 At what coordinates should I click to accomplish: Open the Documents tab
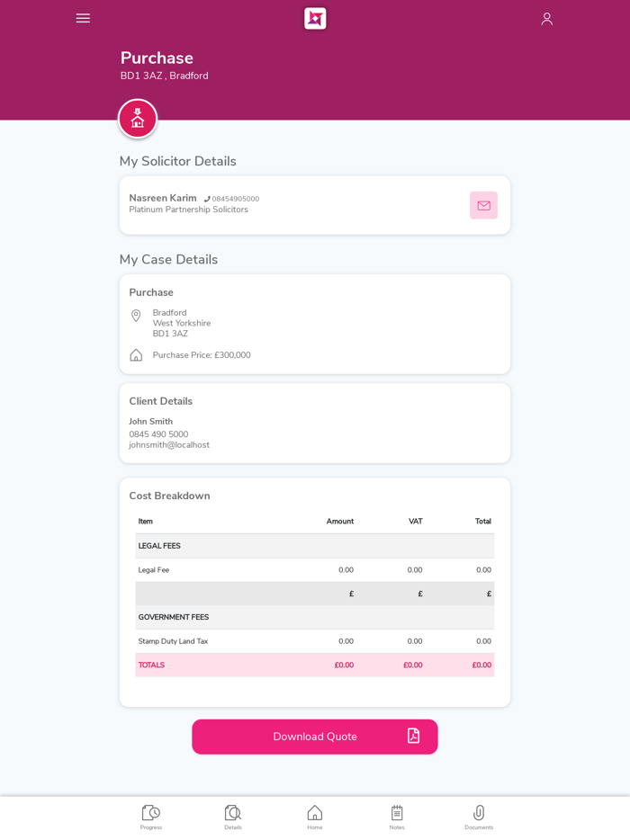[479, 817]
